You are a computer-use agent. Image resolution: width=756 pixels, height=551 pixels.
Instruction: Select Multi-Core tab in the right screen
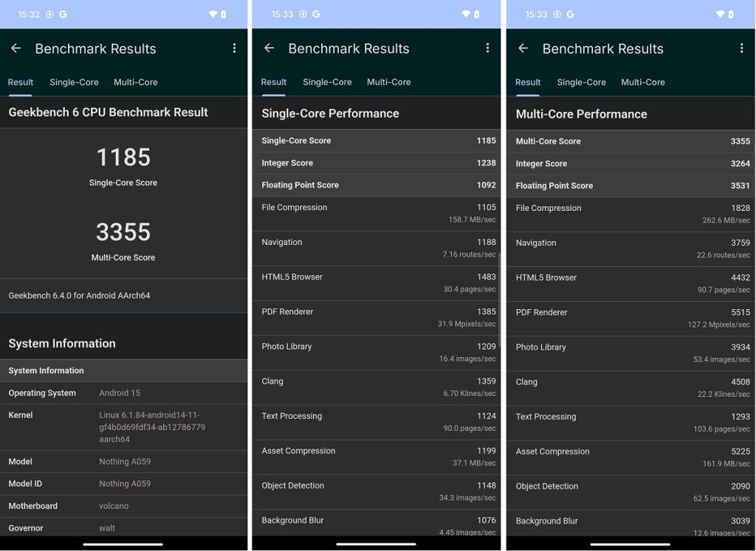[643, 83]
